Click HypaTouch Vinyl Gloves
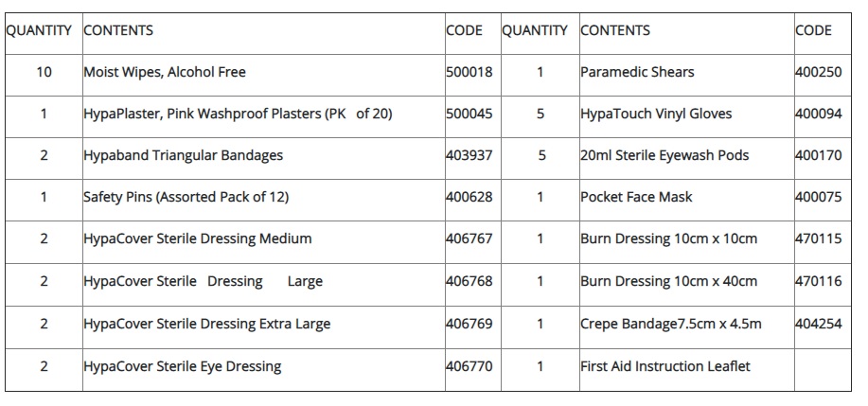This screenshot has height=406, width=868. pyautogui.click(x=656, y=114)
